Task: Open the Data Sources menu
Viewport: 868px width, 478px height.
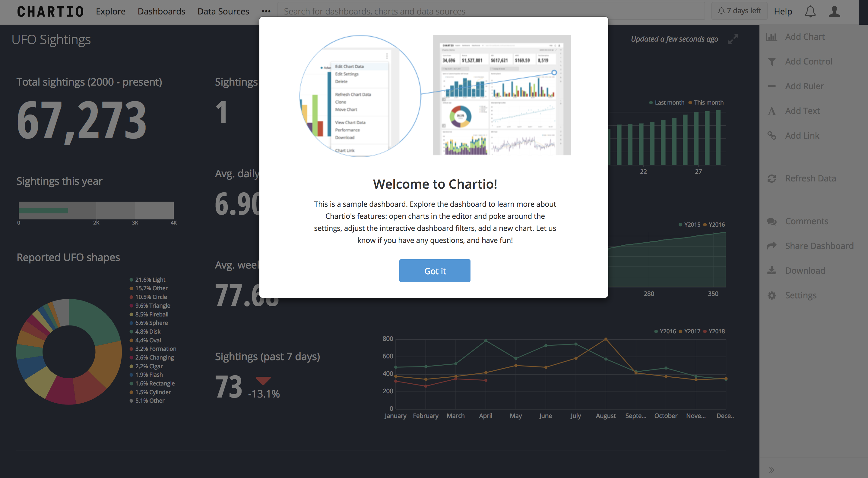Action: (x=223, y=11)
